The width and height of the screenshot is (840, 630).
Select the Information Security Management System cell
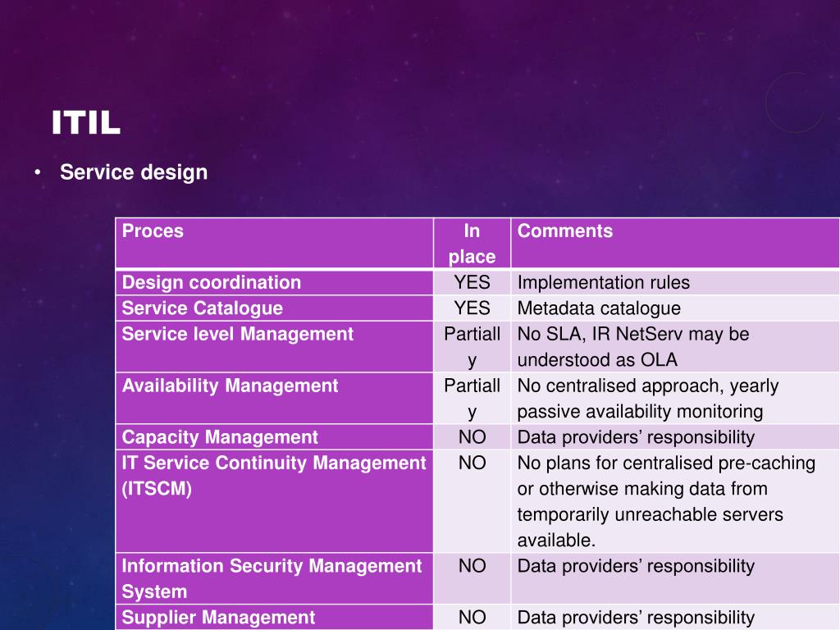(x=274, y=578)
